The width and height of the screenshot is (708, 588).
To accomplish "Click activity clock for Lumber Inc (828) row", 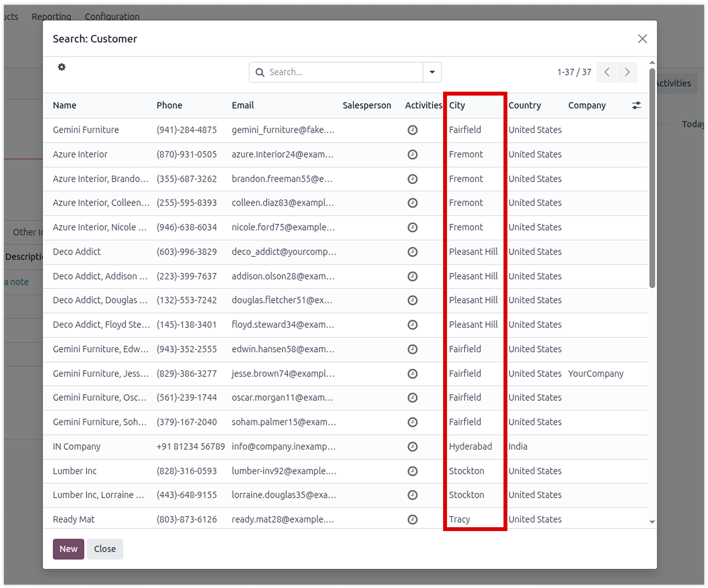I will pyautogui.click(x=412, y=471).
